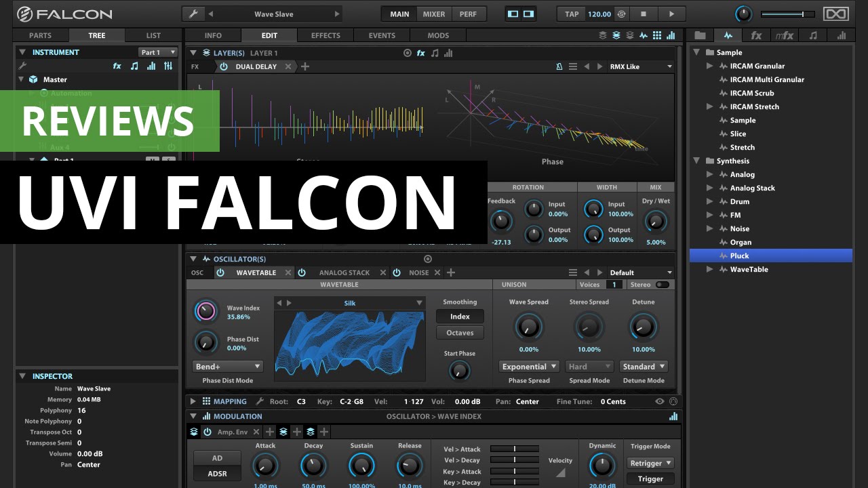Open the Bend+ phase dist mode dropdown
Viewport: 868px width, 488px height.
(x=228, y=367)
